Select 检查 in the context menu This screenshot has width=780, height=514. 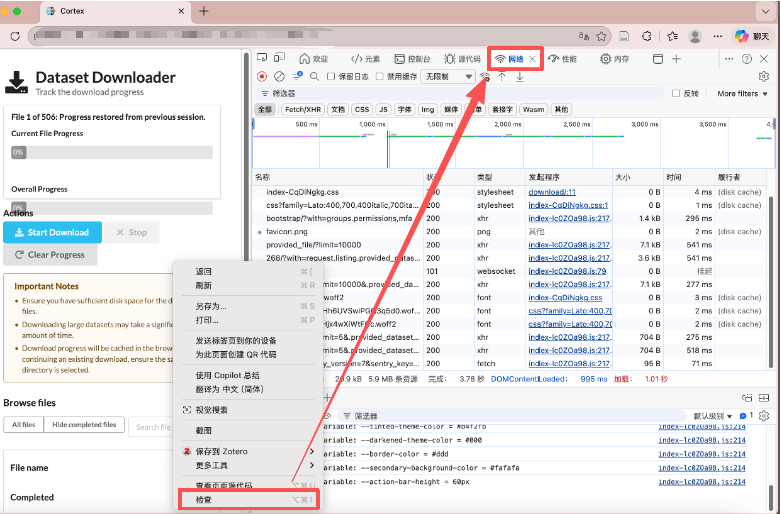(x=204, y=498)
